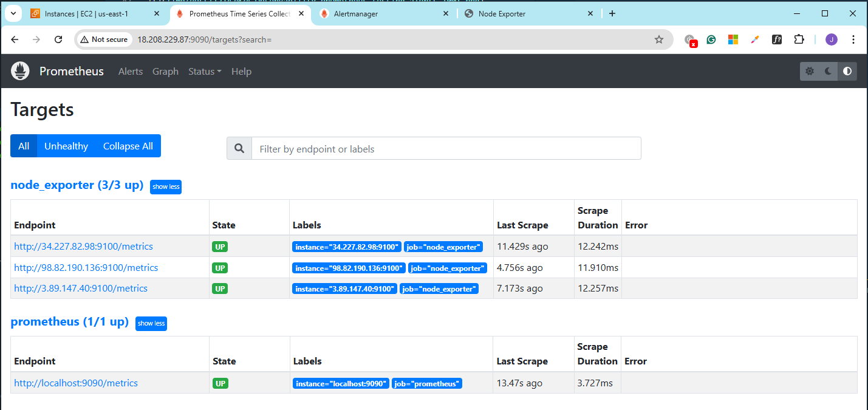
Task: Click the instance="34.227.82.98:9100" label badge
Action: pyautogui.click(x=347, y=247)
